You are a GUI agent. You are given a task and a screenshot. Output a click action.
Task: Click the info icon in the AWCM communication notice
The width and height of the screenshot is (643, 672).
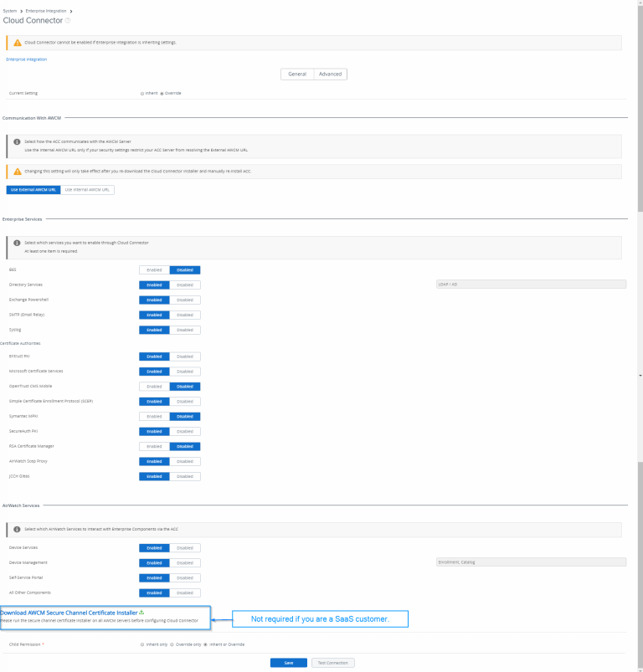tap(16, 142)
